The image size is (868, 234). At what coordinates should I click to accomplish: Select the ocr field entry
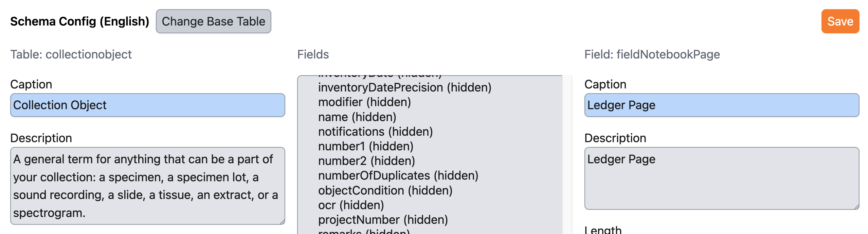pyautogui.click(x=351, y=205)
